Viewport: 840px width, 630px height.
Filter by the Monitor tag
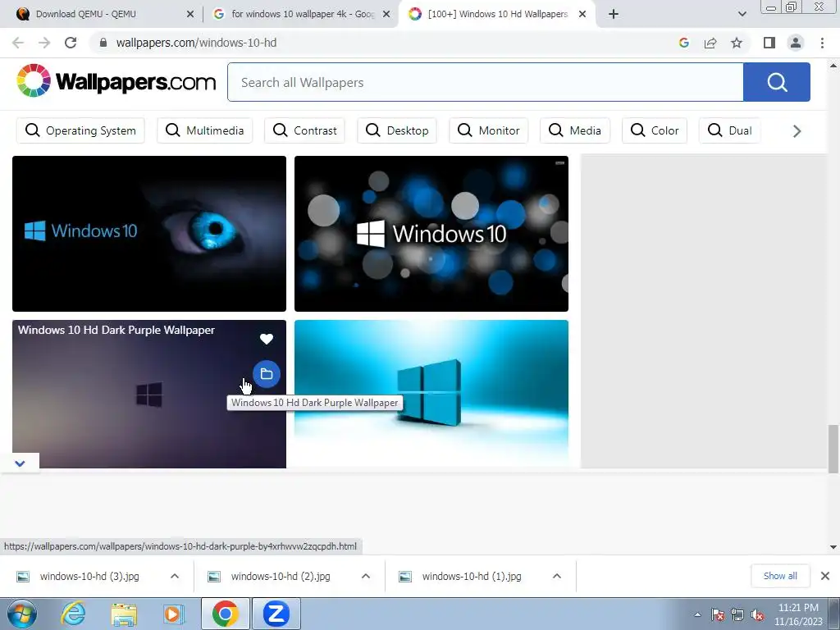click(489, 130)
